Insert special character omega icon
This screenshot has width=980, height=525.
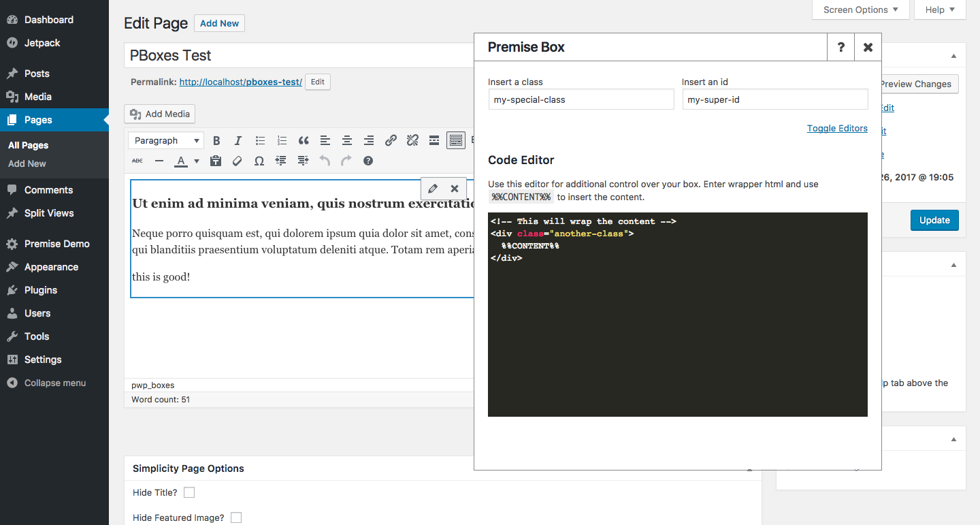(259, 161)
